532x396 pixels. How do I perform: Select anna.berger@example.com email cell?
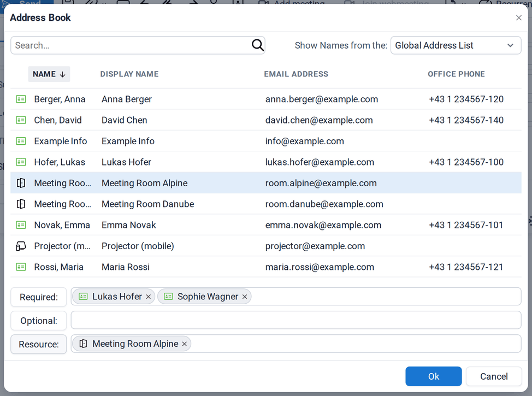pos(322,99)
